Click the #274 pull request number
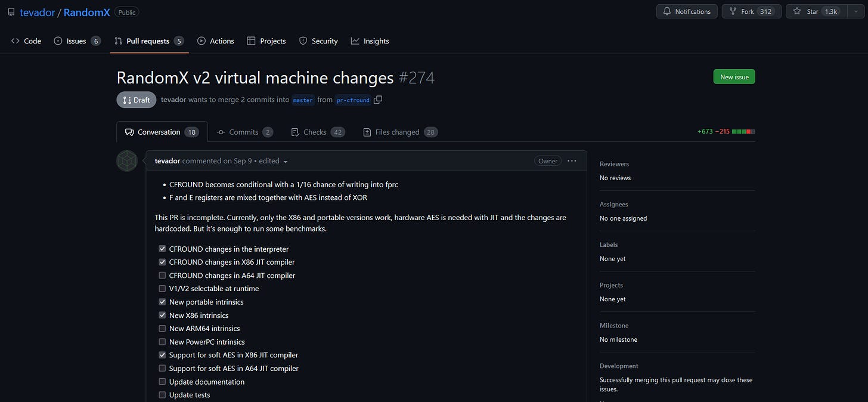868x402 pixels. [x=417, y=78]
